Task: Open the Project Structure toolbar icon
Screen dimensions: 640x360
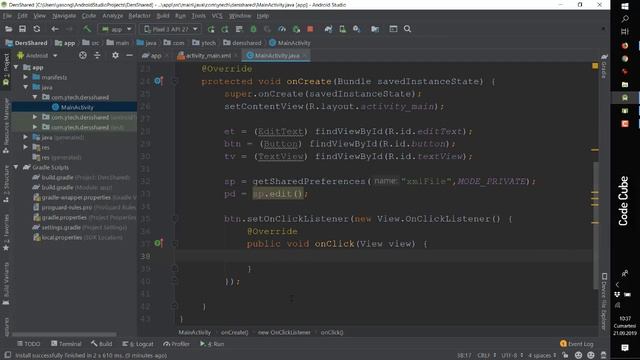Action: point(375,29)
